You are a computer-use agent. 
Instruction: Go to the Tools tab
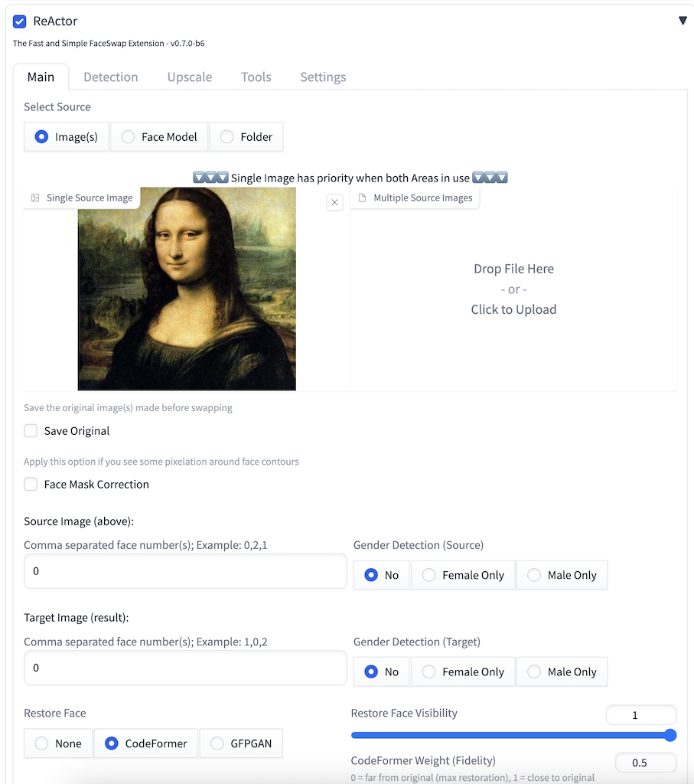pyautogui.click(x=256, y=77)
